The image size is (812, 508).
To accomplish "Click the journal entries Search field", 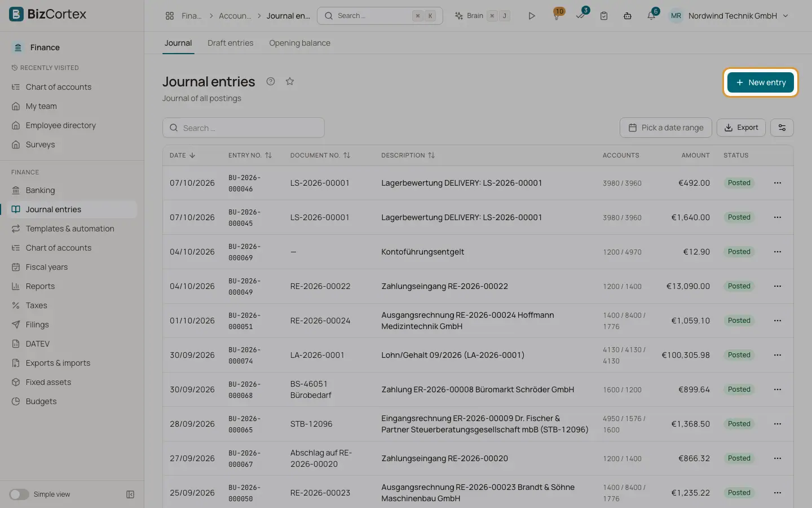I will pos(244,128).
